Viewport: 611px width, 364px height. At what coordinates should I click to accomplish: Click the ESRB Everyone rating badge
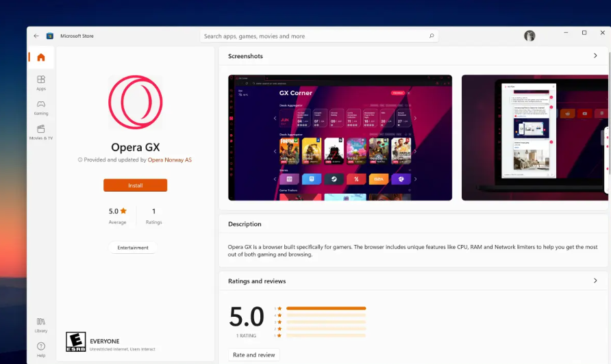click(75, 342)
